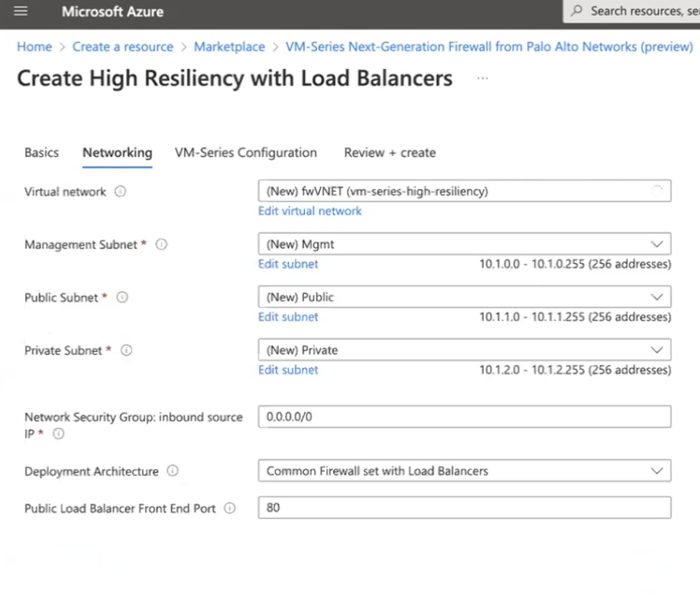Click the Network Security Group info icon

coord(58,434)
